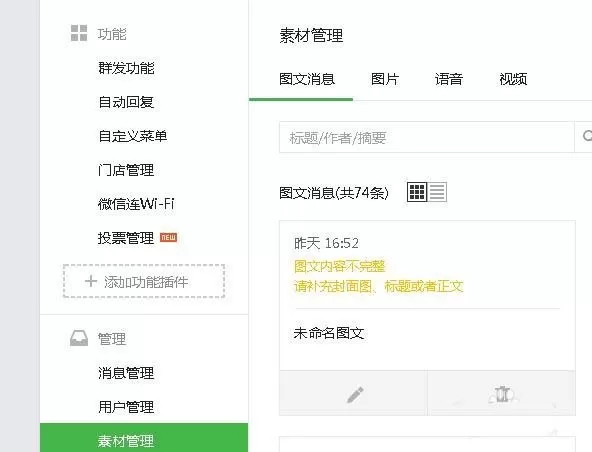The image size is (592, 452).
Task: Click the NEW badge beside 投票管理
Action: (168, 238)
